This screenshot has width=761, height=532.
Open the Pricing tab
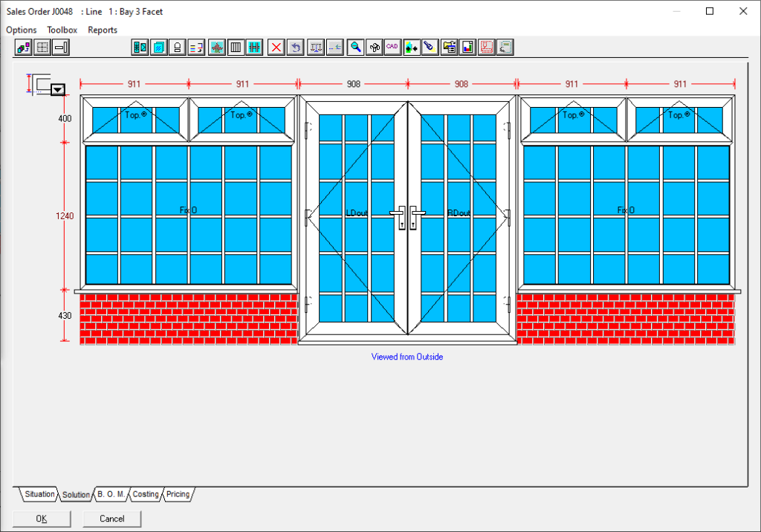178,494
